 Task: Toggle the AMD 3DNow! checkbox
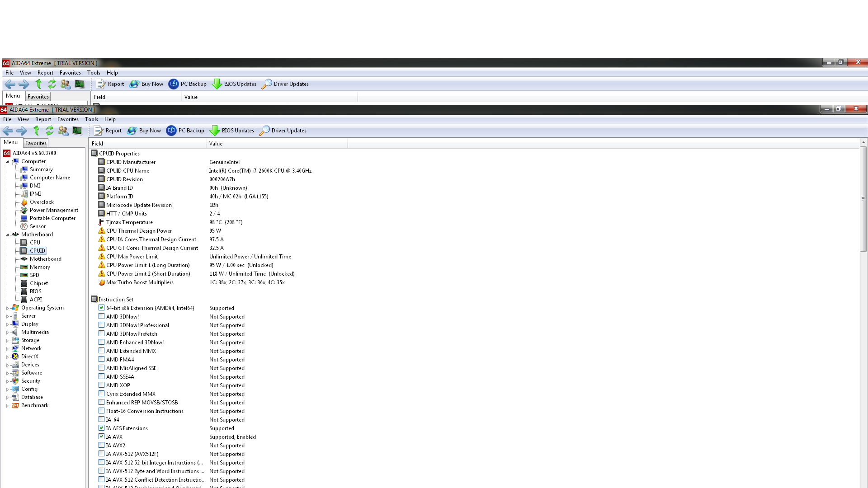tap(101, 316)
